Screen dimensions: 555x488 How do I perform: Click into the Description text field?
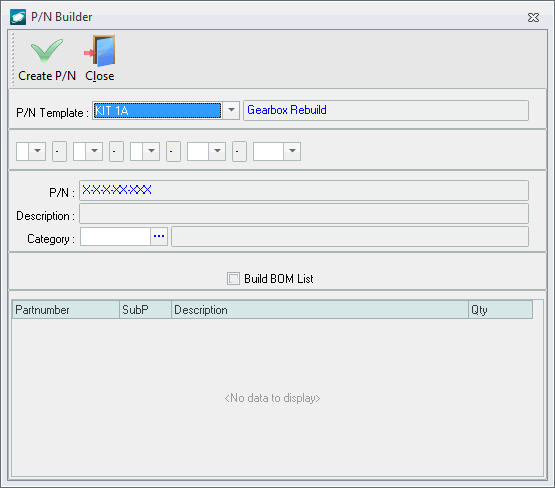(304, 213)
